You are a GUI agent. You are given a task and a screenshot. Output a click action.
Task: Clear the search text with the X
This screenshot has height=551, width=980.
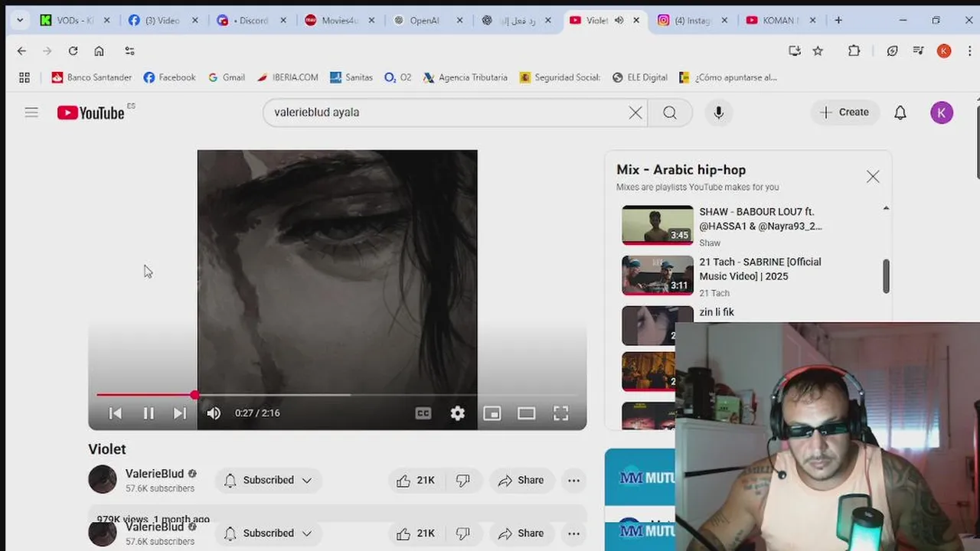[x=635, y=112]
